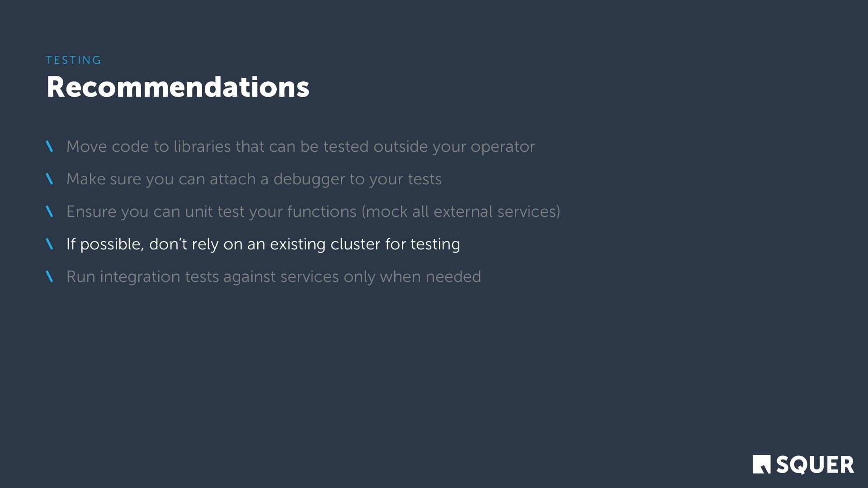
Task: Click the slash bullet beside "Make sure you can attach"
Action: (x=50, y=179)
